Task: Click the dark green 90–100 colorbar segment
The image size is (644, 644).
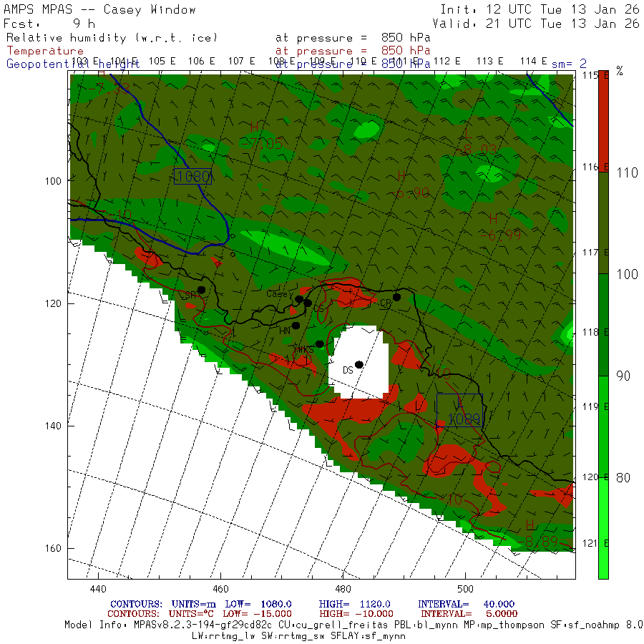Action: [603, 325]
